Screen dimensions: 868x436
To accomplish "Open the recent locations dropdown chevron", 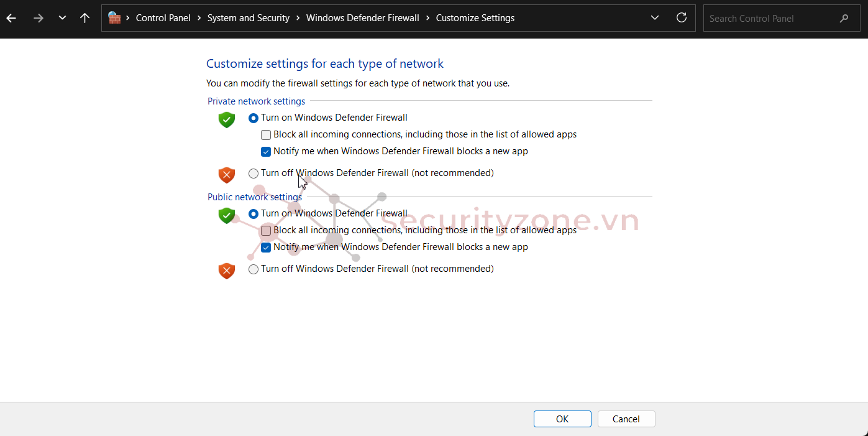I will click(62, 18).
